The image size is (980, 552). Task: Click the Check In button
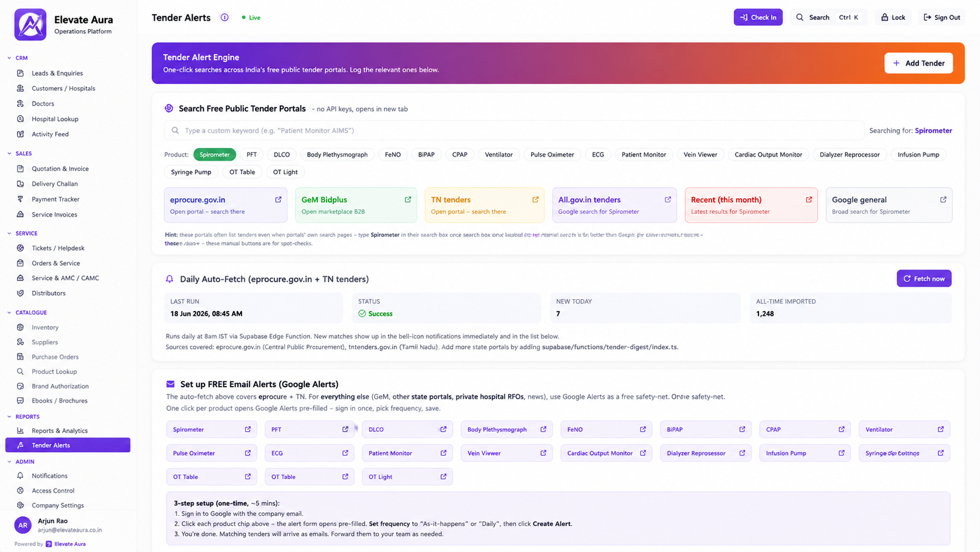tap(758, 18)
